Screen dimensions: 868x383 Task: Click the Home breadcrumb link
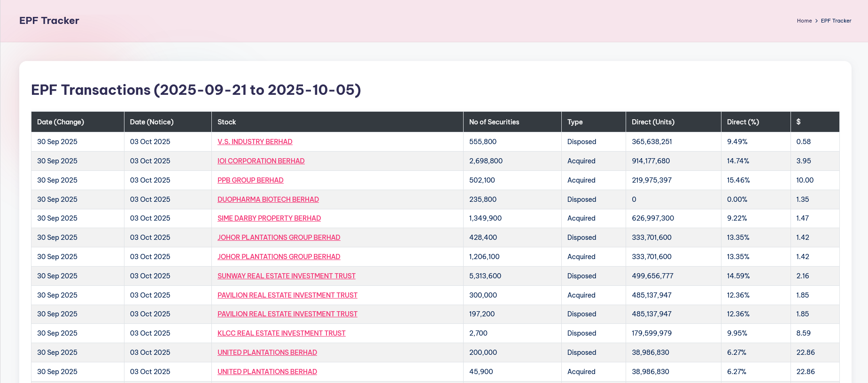point(804,21)
